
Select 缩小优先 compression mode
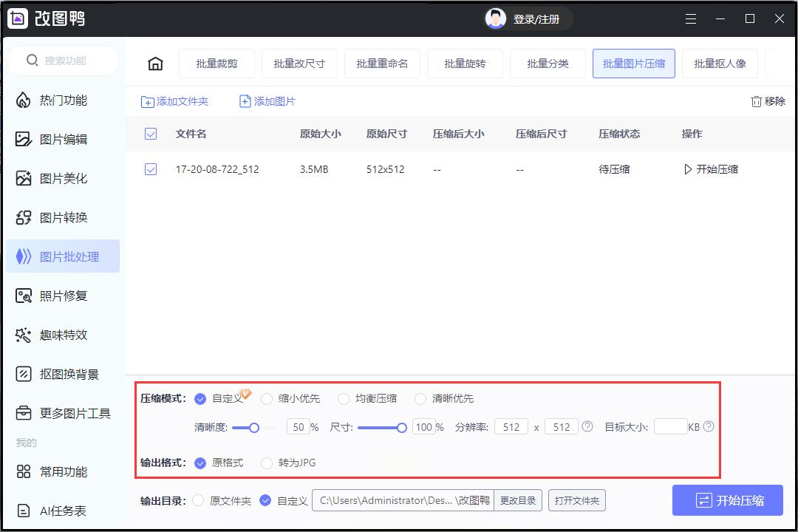(267, 399)
